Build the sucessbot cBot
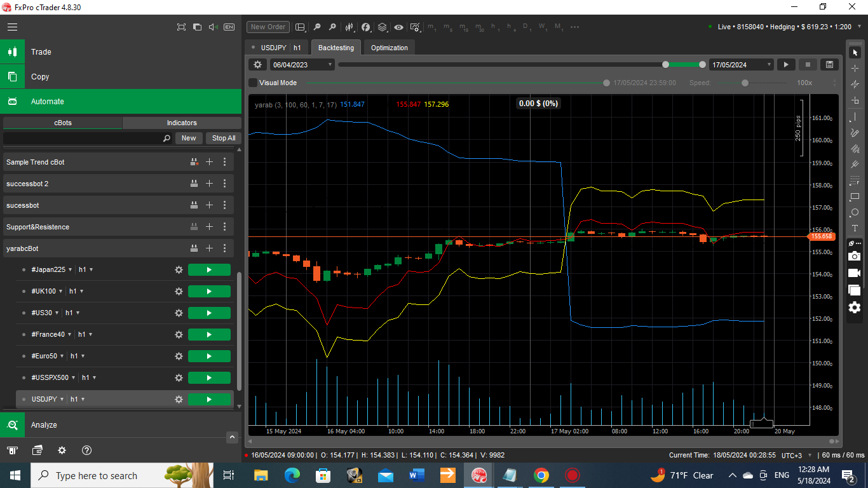868x488 pixels. tap(194, 205)
